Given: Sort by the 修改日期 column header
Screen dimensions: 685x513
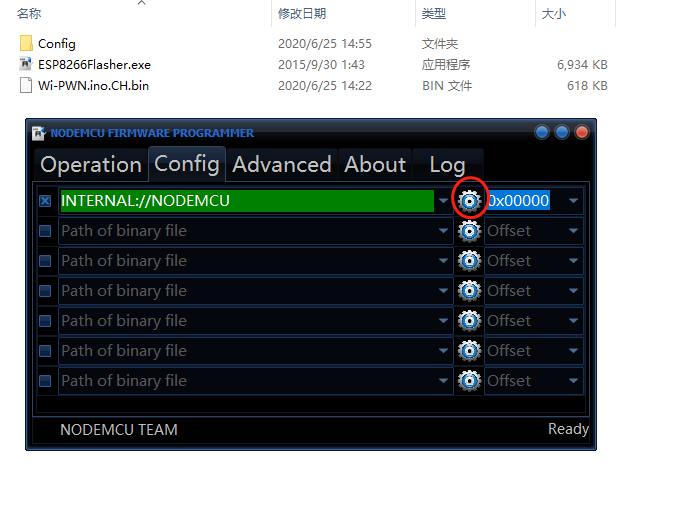Looking at the screenshot, I should tap(302, 14).
